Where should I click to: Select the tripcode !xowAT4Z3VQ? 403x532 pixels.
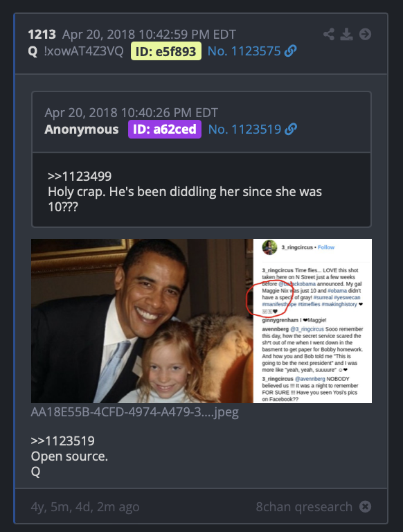click(x=84, y=51)
